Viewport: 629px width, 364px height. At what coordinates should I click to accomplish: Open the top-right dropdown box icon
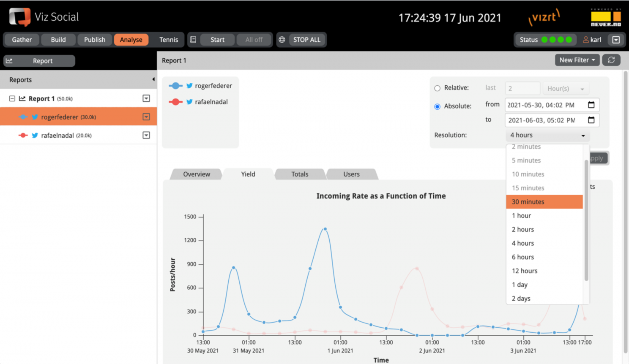coord(616,40)
